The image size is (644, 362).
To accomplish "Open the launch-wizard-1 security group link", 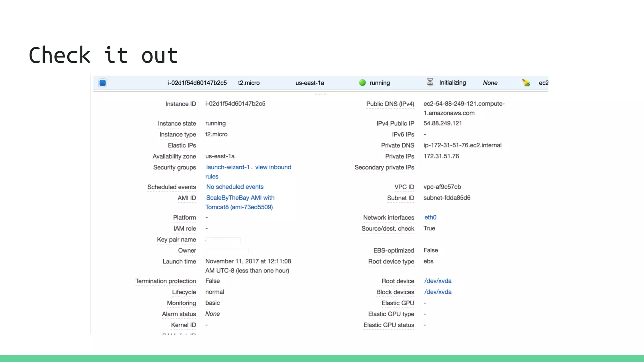I will [x=228, y=167].
